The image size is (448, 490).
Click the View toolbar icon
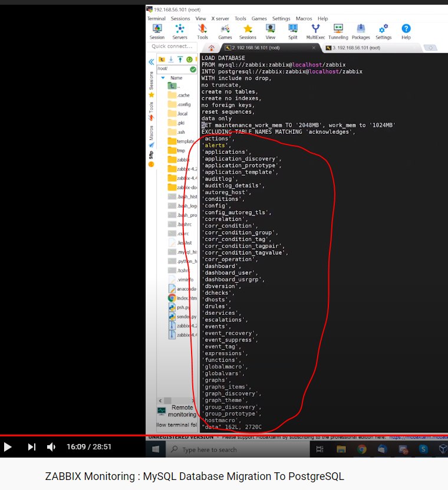270,32
